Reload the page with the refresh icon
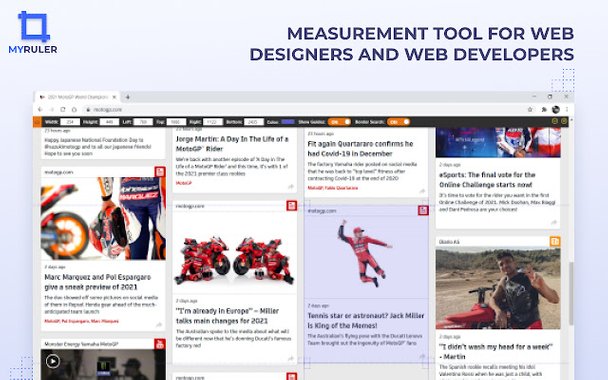 (x=63, y=110)
